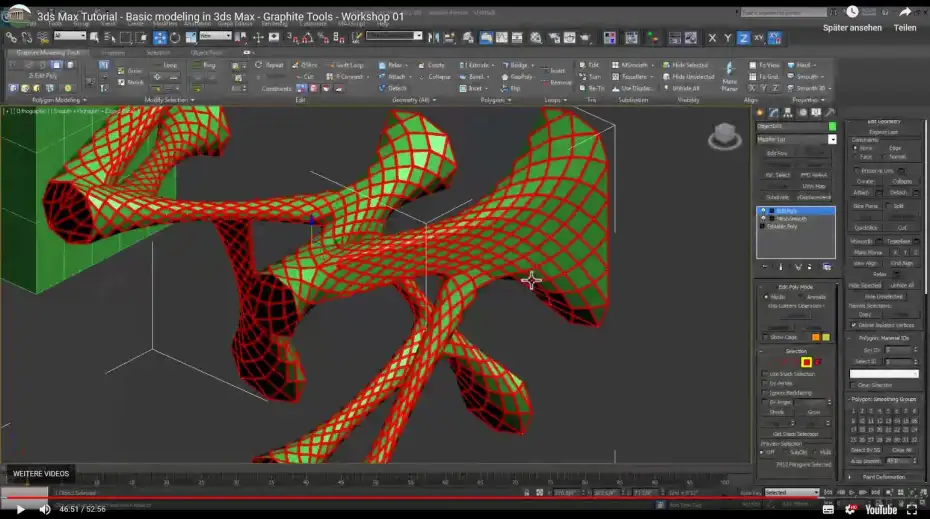Expand the Polygons ribbon panel arrow
This screenshot has height=519, width=930.
[509, 100]
